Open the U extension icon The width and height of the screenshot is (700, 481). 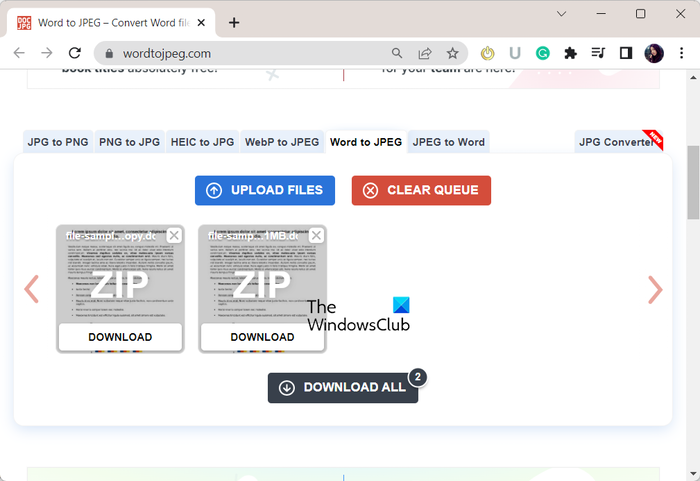515,53
